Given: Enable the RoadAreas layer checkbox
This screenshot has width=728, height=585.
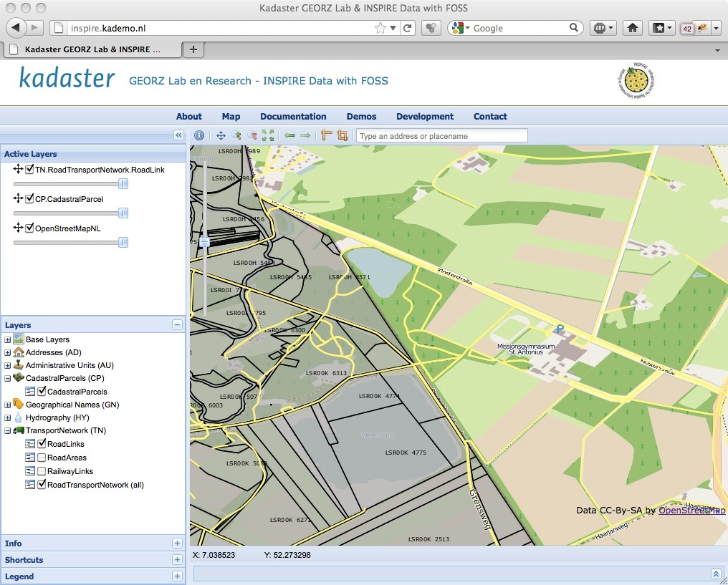Looking at the screenshot, I should coord(42,458).
